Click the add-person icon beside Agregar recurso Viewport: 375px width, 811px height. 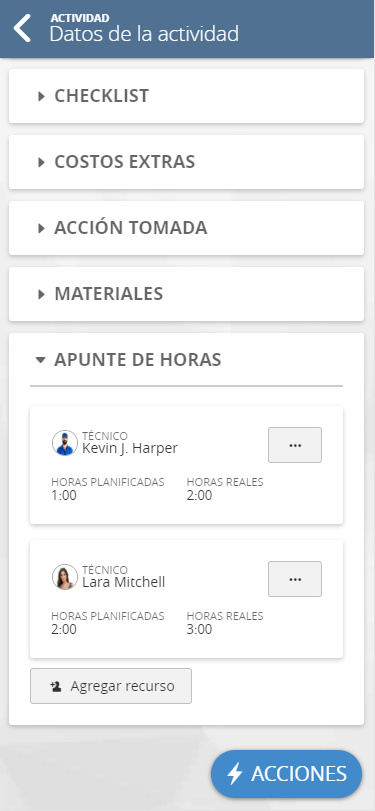click(56, 686)
